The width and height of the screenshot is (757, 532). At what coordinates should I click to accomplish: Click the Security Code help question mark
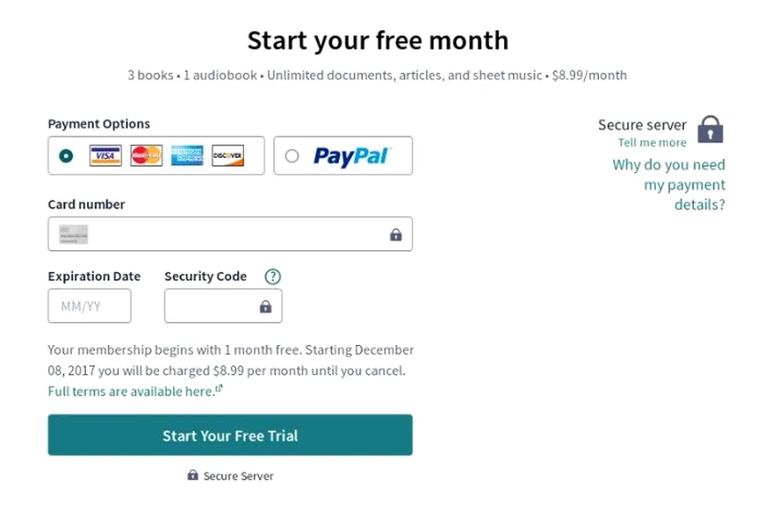tap(272, 277)
